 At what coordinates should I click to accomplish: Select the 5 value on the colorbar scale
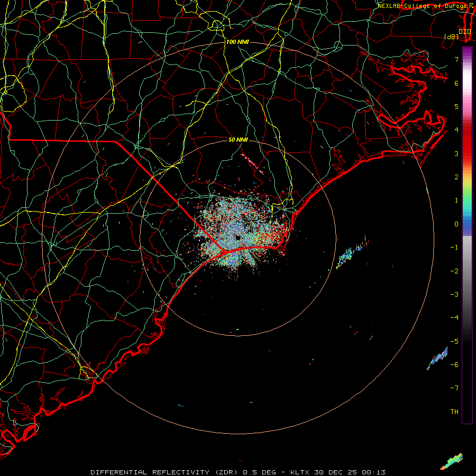point(456,106)
